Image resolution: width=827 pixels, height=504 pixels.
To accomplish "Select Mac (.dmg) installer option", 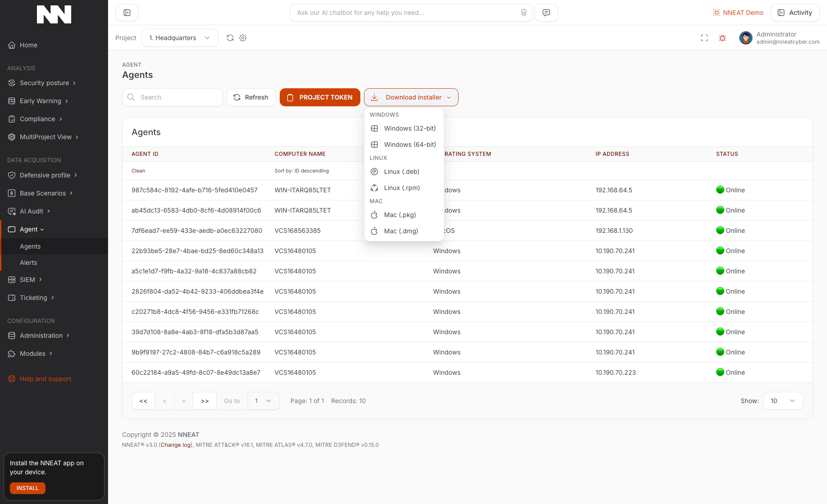I will (401, 231).
